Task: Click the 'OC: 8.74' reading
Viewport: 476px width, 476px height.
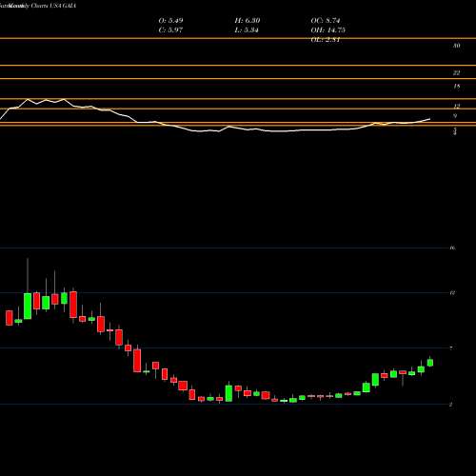Action: [326, 21]
